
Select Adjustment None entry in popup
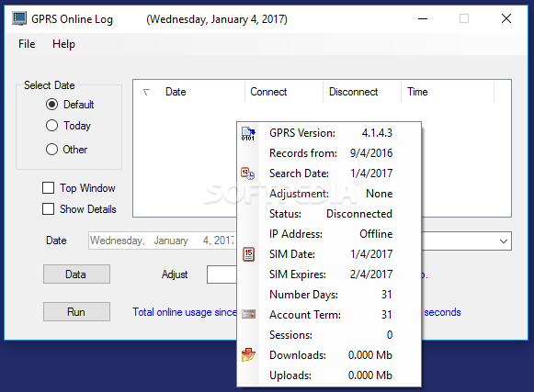coord(329,194)
